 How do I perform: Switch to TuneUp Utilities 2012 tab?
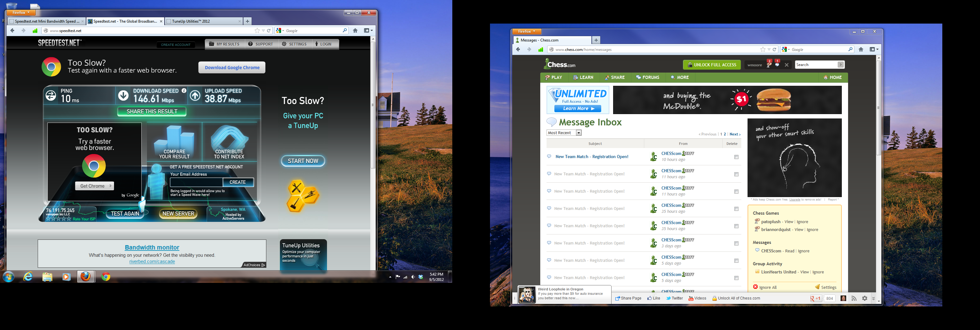point(204,21)
